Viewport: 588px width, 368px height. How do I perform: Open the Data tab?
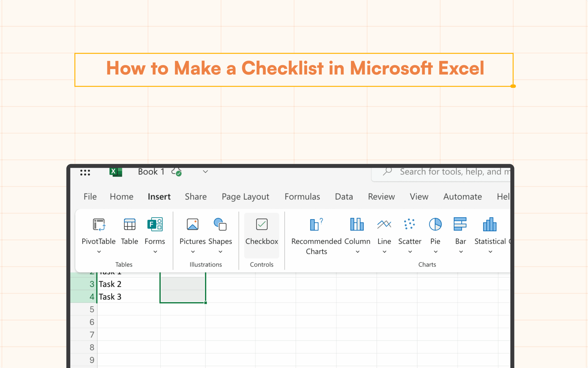coord(344,197)
